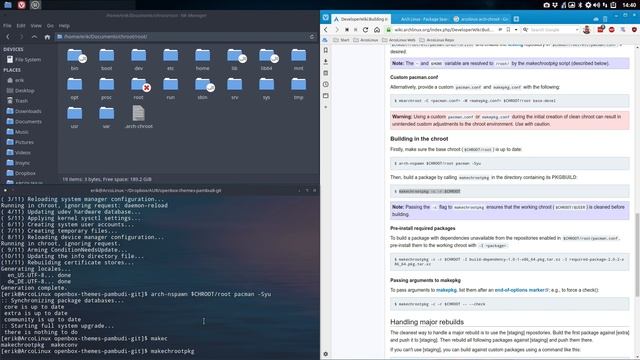Select the var folder icon

point(107,113)
